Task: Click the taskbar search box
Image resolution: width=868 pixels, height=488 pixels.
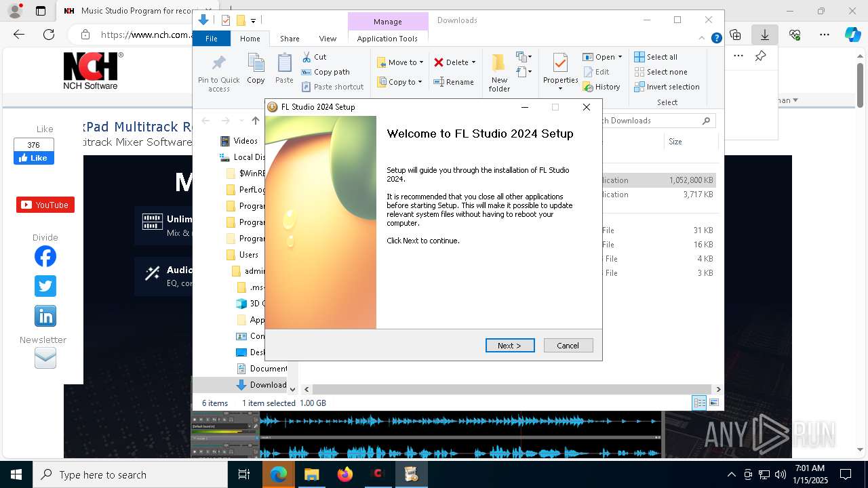Action: pyautogui.click(x=130, y=474)
